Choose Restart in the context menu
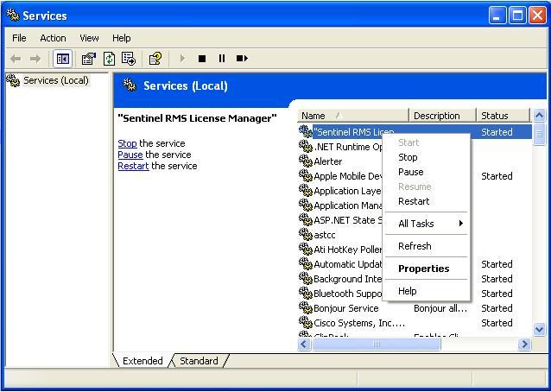 [x=414, y=201]
